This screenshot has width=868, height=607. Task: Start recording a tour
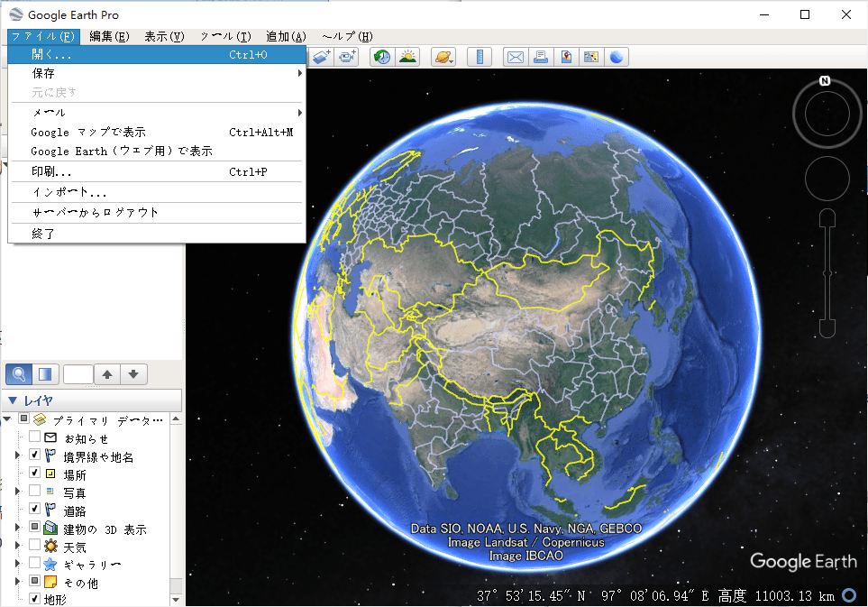click(347, 56)
